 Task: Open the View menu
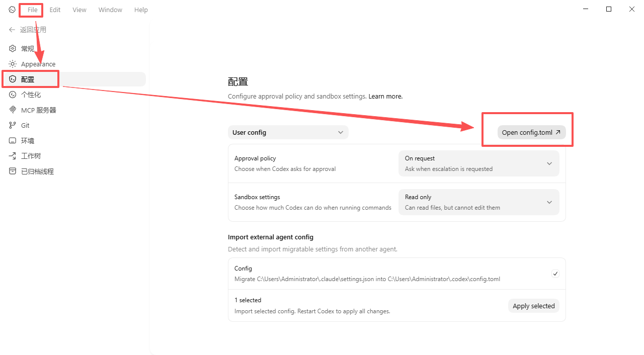pos(79,10)
